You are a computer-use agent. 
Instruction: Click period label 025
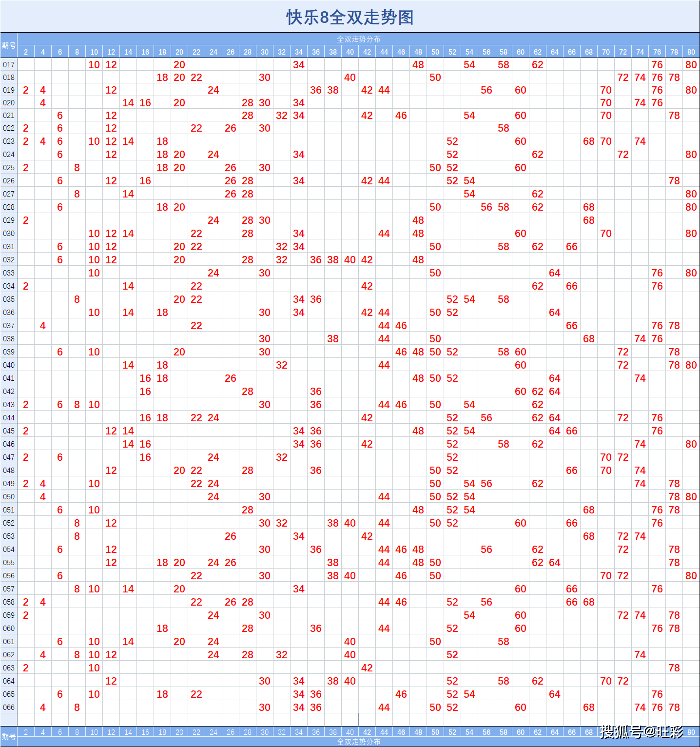9,168
